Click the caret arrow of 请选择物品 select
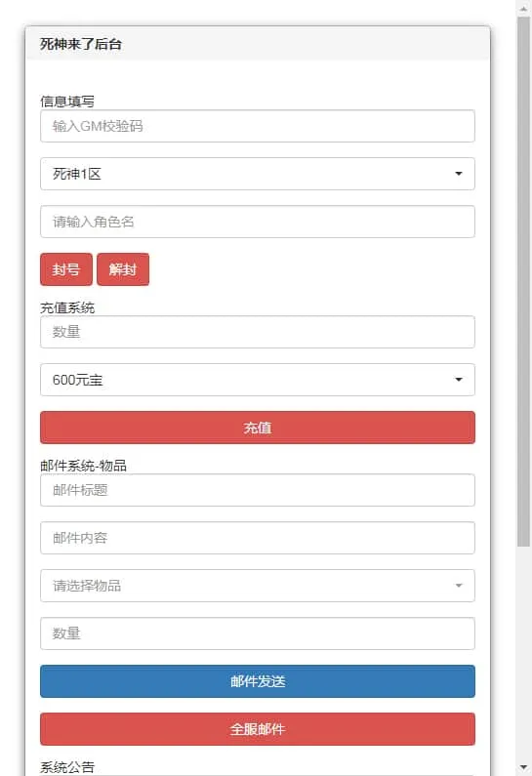 coord(459,586)
